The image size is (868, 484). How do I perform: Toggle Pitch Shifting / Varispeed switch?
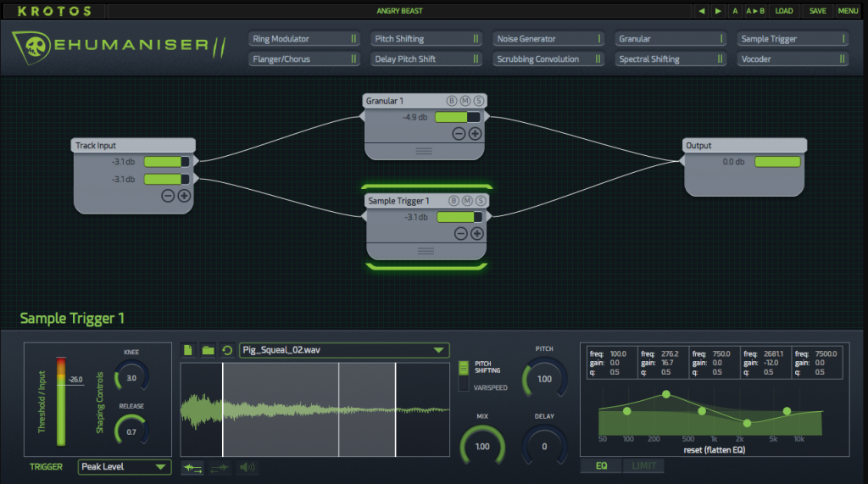pos(464,376)
